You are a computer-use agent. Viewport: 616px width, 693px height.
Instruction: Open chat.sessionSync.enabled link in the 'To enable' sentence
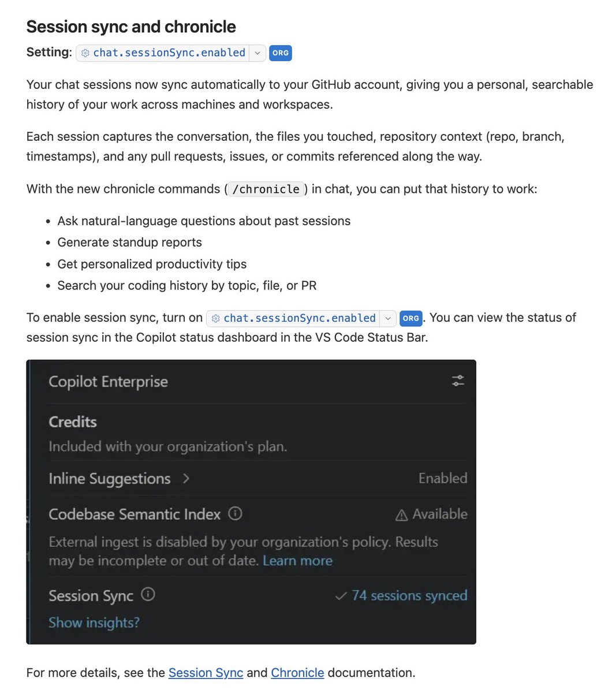(300, 318)
